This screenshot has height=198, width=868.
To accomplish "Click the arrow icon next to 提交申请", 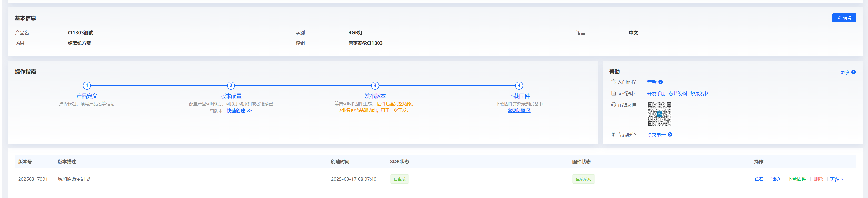I will 670,135.
